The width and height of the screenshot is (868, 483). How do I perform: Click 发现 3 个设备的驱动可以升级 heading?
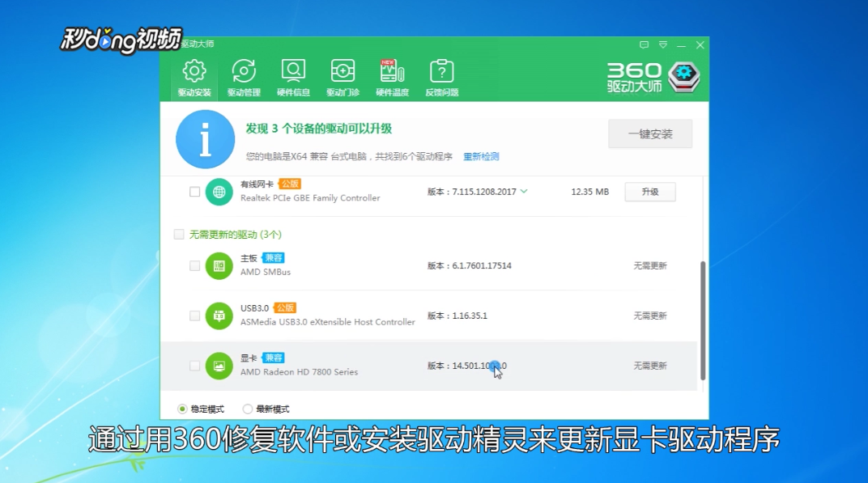pyautogui.click(x=319, y=129)
